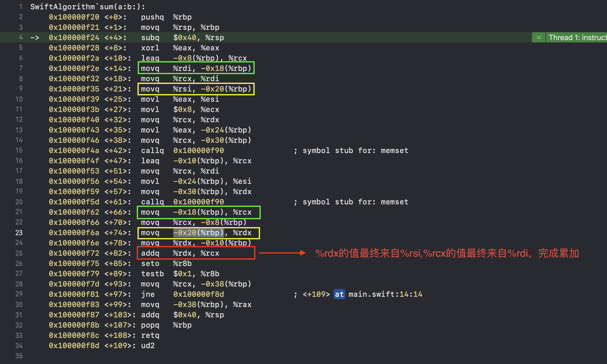Click 'symbol stub for: memset' comment on line 15
The image size is (607, 364).
[x=356, y=150]
